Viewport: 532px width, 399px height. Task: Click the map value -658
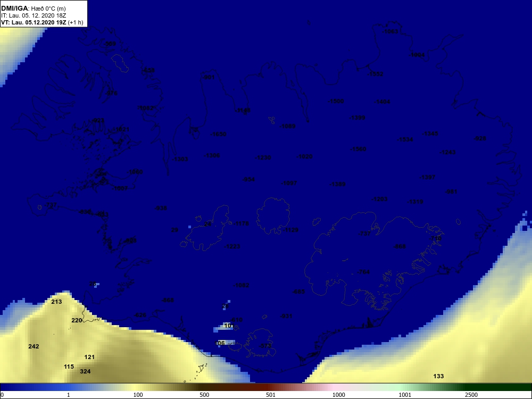148,70
